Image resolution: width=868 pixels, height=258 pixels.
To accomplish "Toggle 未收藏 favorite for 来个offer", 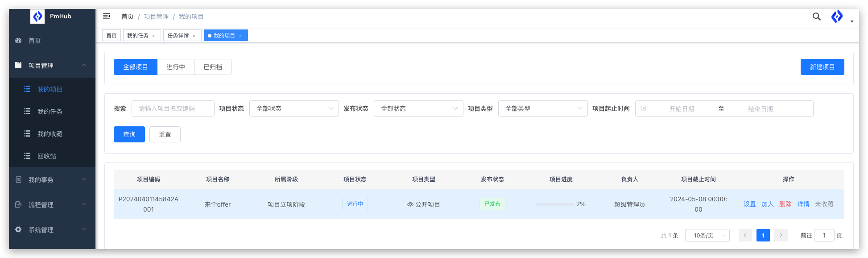I will click(824, 204).
